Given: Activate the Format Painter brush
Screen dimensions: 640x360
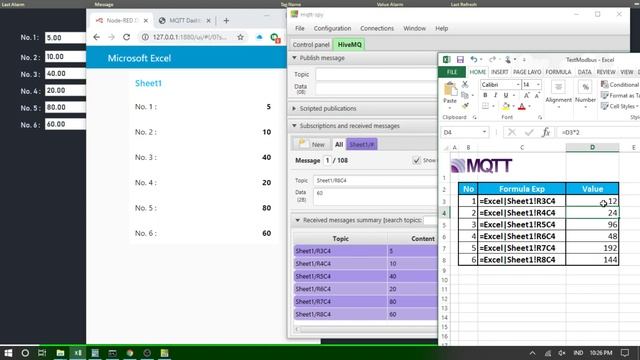Looking at the screenshot, I should (x=465, y=106).
